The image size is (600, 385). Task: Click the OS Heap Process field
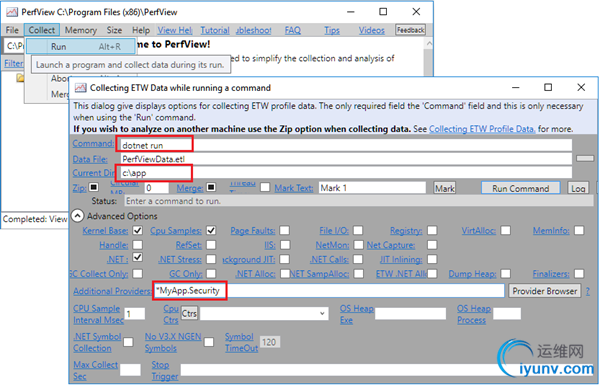(507, 313)
